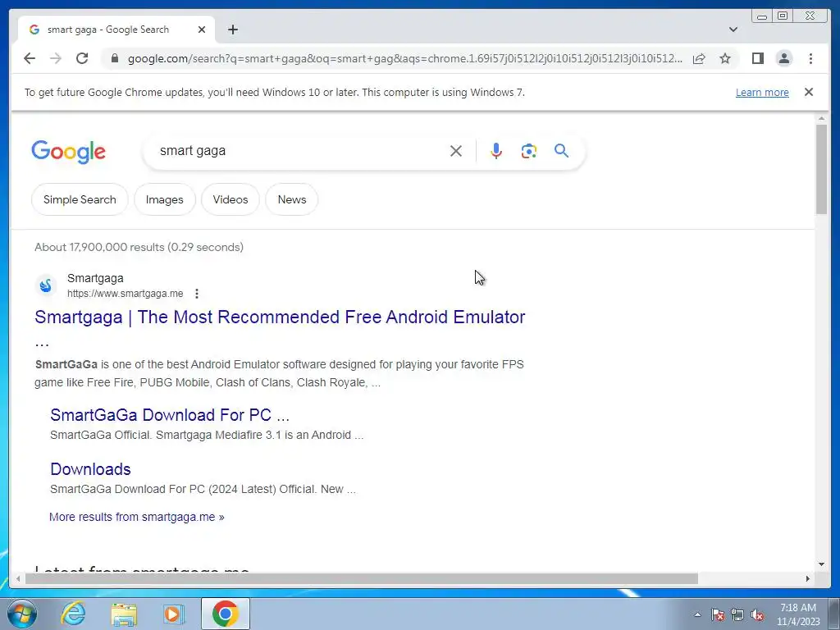
Task: Bookmark this page with the star icon
Action: point(725,58)
